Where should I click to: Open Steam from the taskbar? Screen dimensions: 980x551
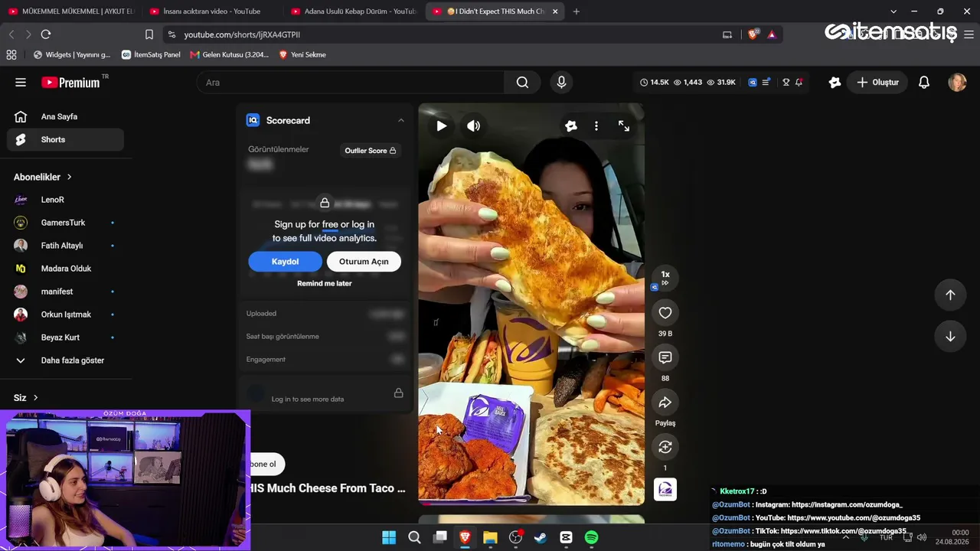pos(541,537)
